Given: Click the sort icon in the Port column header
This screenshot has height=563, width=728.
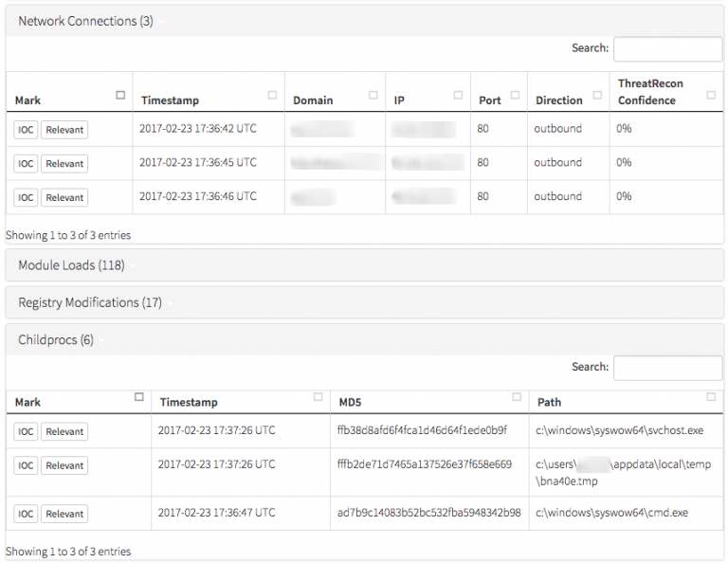Looking at the screenshot, I should 516,95.
